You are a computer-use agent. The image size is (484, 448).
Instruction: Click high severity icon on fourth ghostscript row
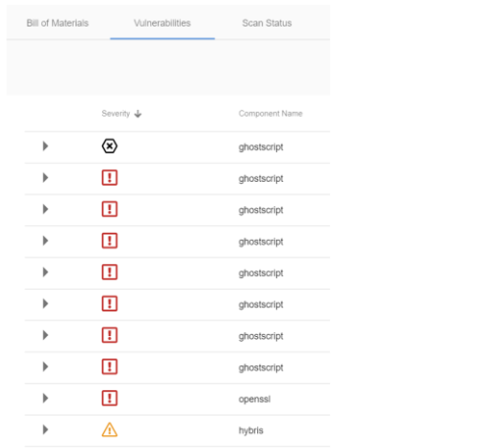pyautogui.click(x=110, y=241)
